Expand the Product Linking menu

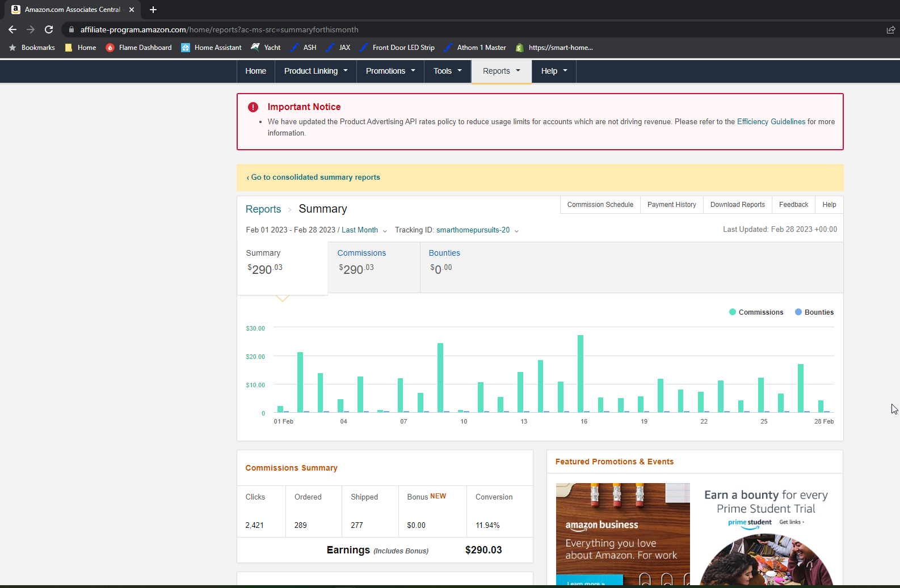(316, 71)
